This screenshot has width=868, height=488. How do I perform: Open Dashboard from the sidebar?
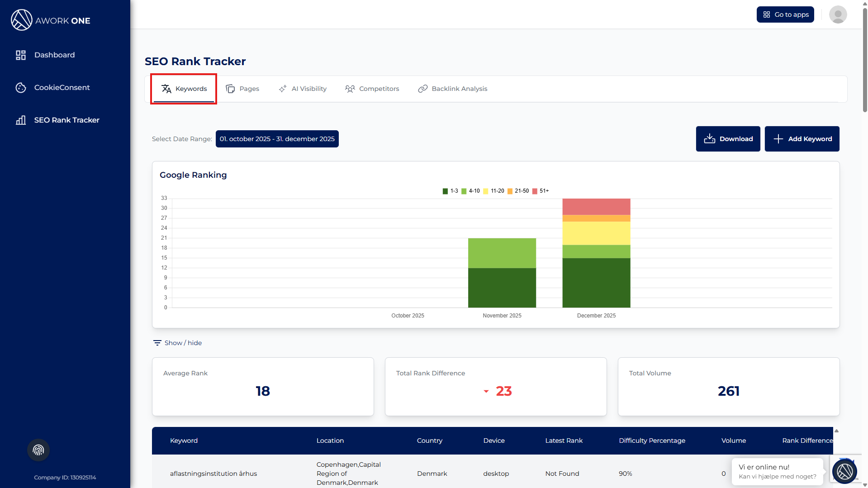click(x=54, y=55)
